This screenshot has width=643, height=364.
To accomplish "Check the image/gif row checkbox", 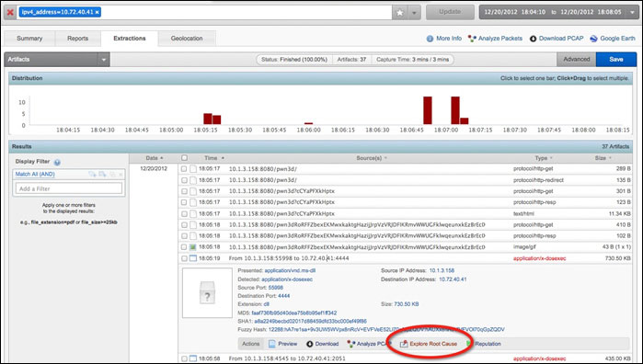I will pyautogui.click(x=184, y=247).
